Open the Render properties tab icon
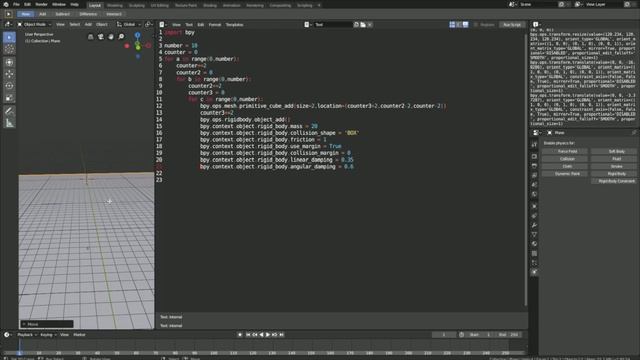Image resolution: width=640 pixels, height=360 pixels. [x=534, y=156]
